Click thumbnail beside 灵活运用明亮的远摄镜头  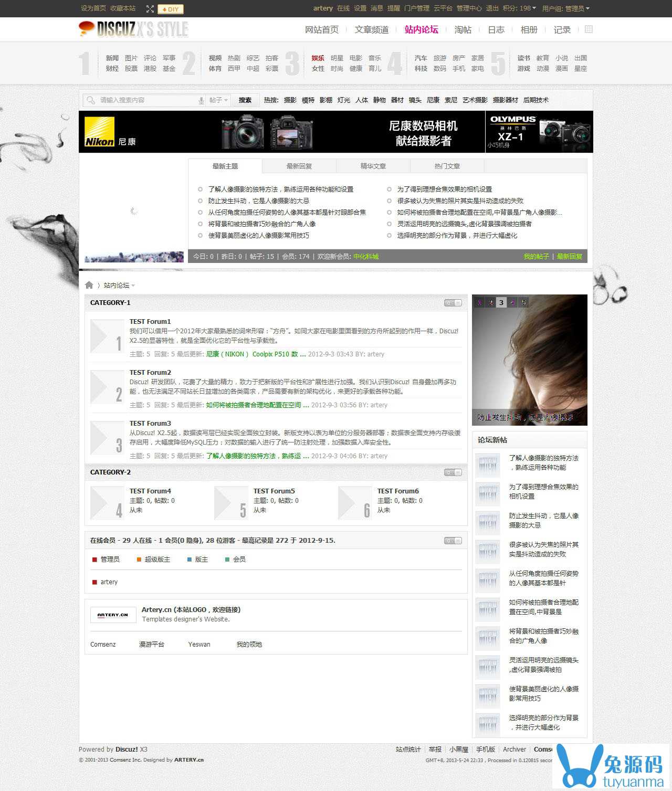pos(488,668)
